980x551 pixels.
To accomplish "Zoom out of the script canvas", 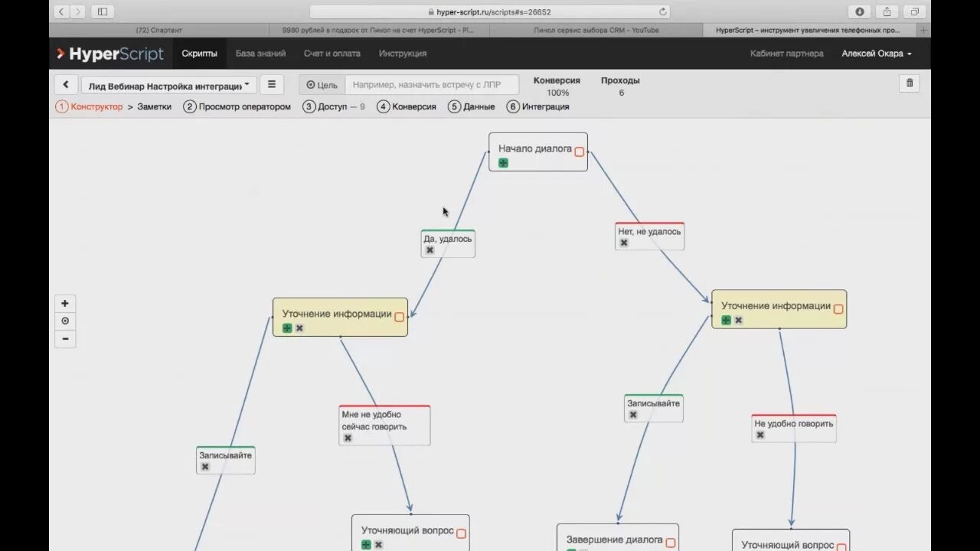I will (x=65, y=339).
